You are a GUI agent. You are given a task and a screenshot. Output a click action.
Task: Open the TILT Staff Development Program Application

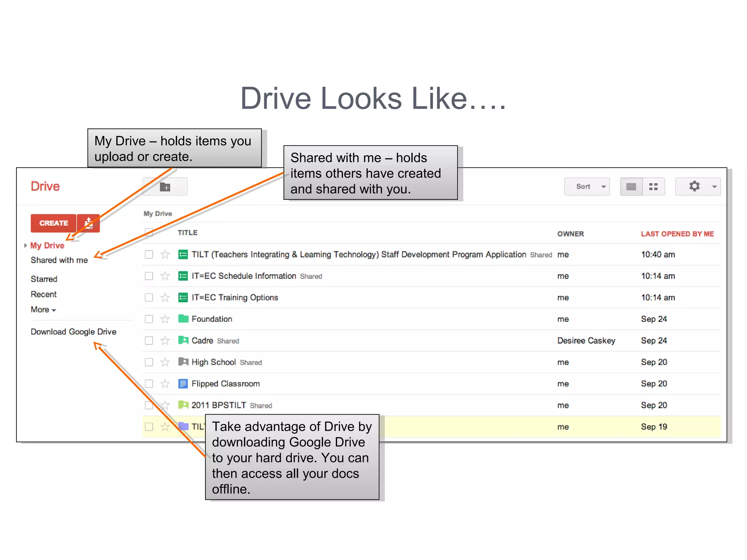click(x=359, y=254)
